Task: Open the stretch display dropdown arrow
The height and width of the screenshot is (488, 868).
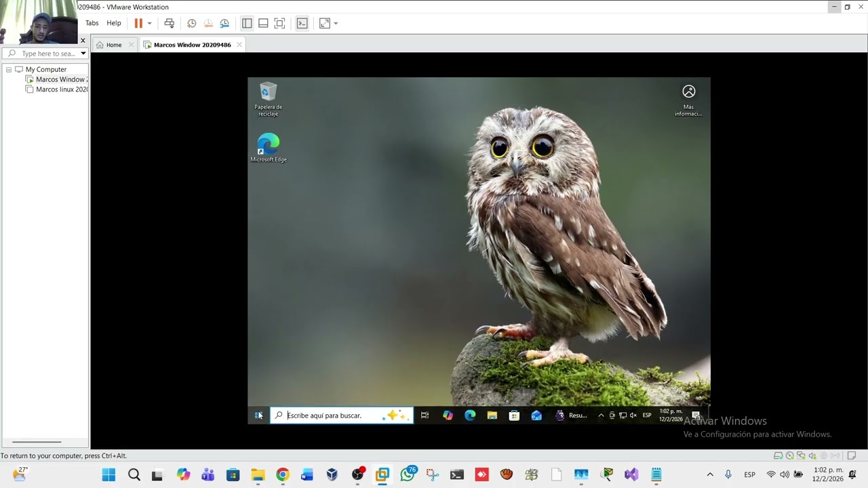Action: (336, 23)
